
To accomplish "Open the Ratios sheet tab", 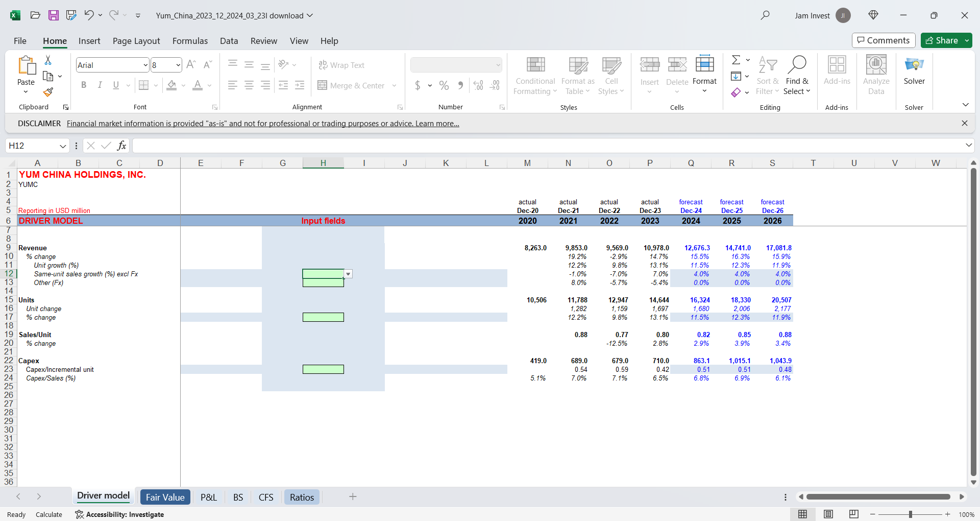I will [x=302, y=497].
